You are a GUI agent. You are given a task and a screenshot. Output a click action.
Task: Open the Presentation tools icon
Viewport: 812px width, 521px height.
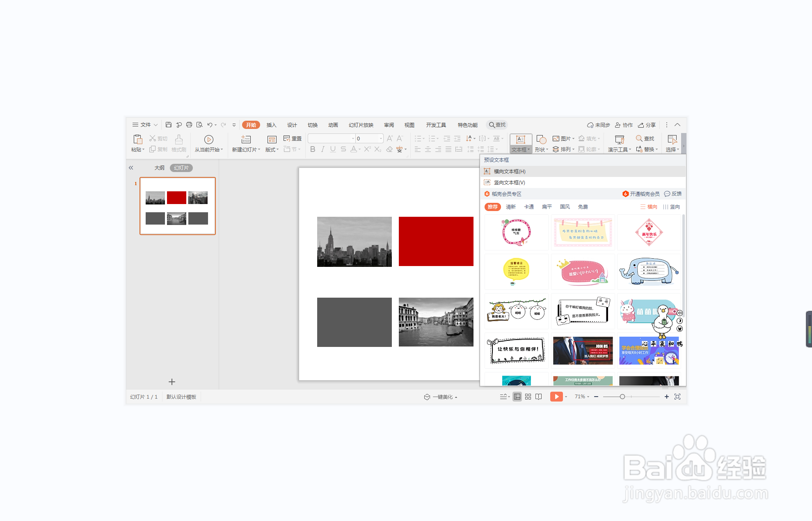[x=620, y=140]
